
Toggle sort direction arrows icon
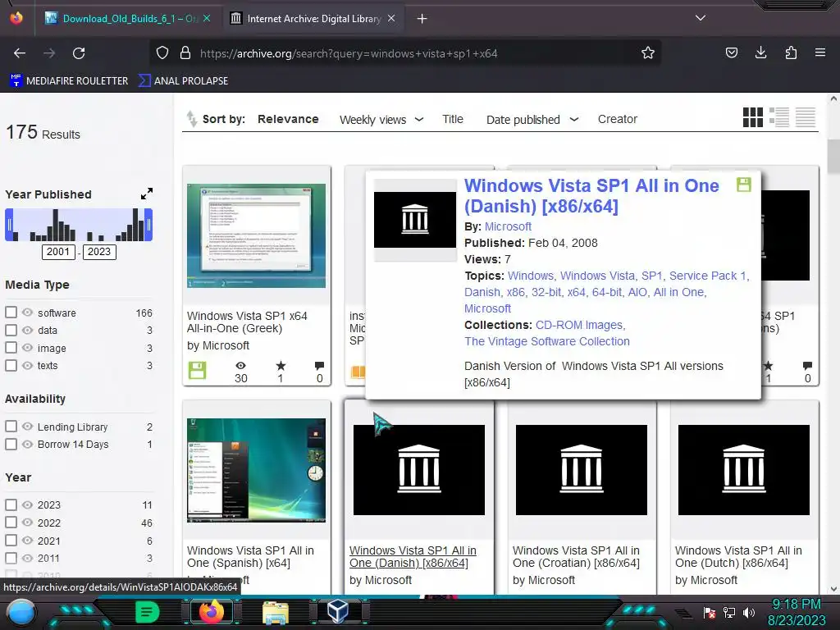tap(192, 119)
